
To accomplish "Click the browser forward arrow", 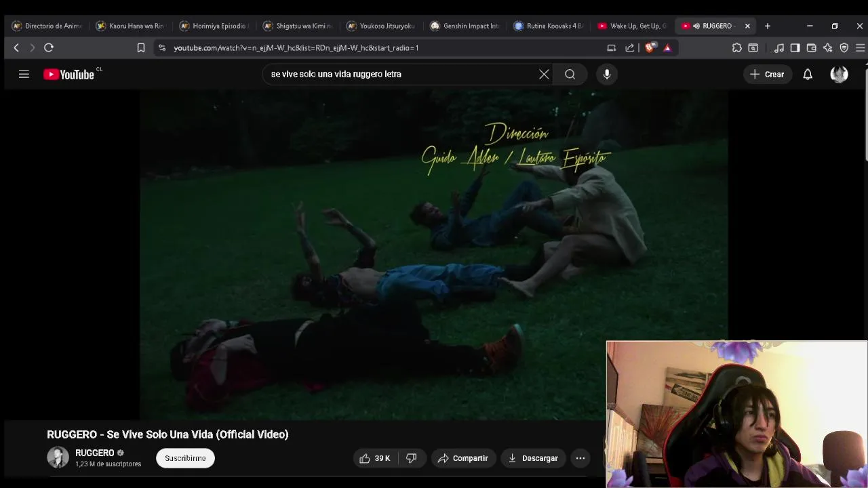I will 32,47.
